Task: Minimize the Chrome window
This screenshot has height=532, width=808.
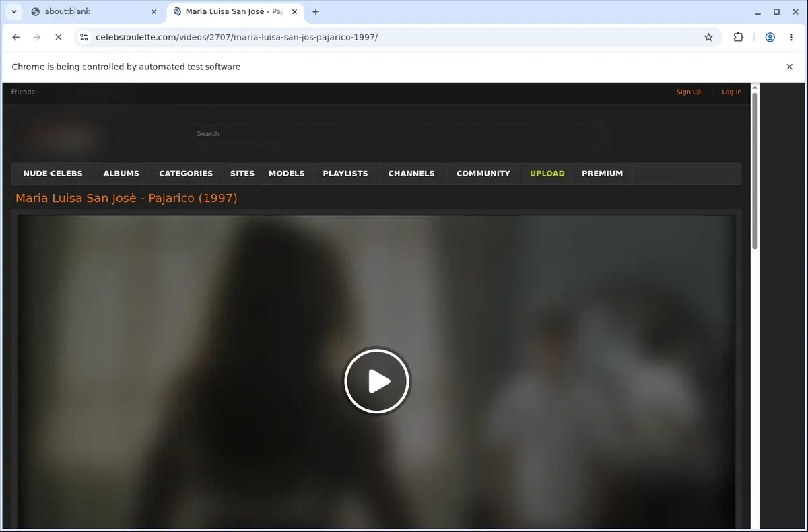Action: pos(758,11)
